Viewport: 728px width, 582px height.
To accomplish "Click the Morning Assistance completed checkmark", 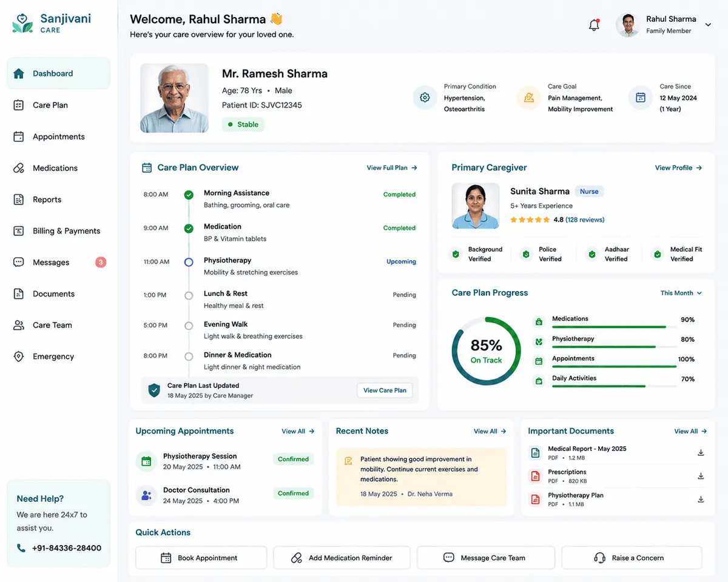I will point(189,195).
